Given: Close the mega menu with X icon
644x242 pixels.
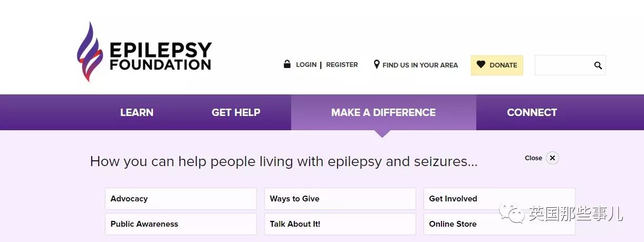Looking at the screenshot, I should (552, 158).
